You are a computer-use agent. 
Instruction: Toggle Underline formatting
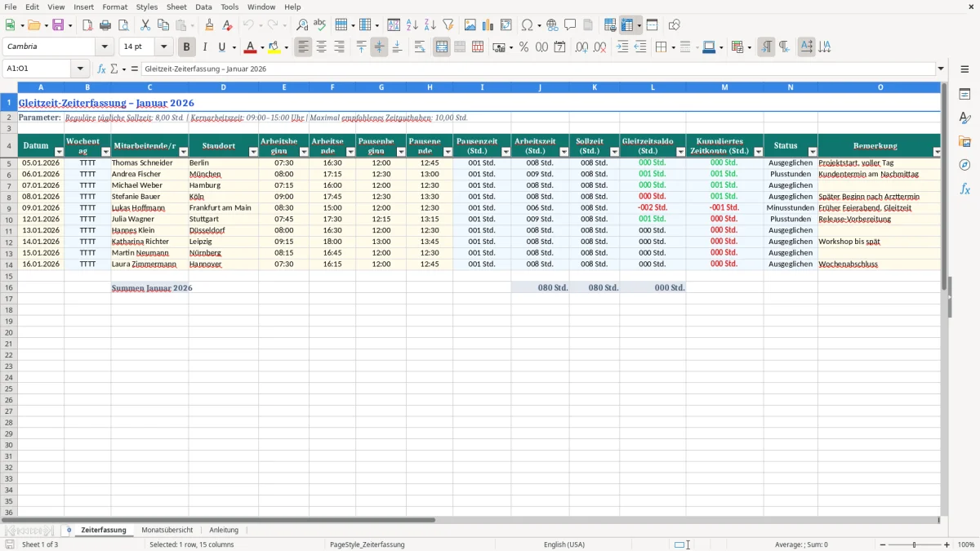pos(221,47)
